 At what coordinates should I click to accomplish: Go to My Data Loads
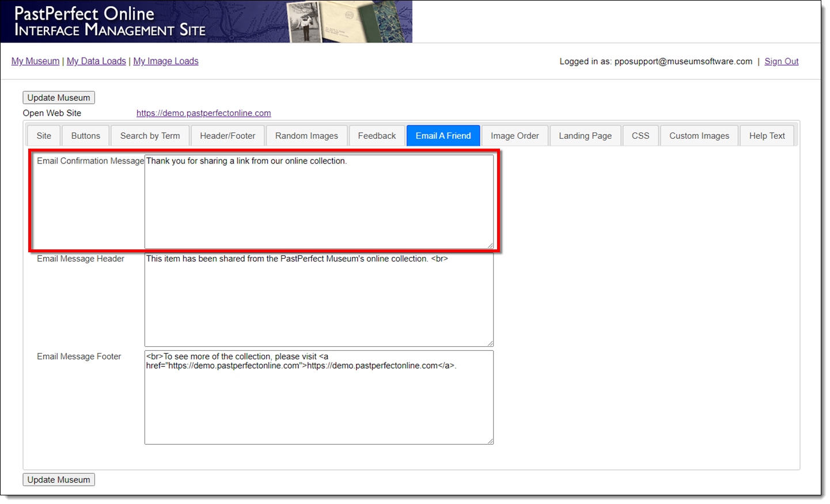pos(96,61)
